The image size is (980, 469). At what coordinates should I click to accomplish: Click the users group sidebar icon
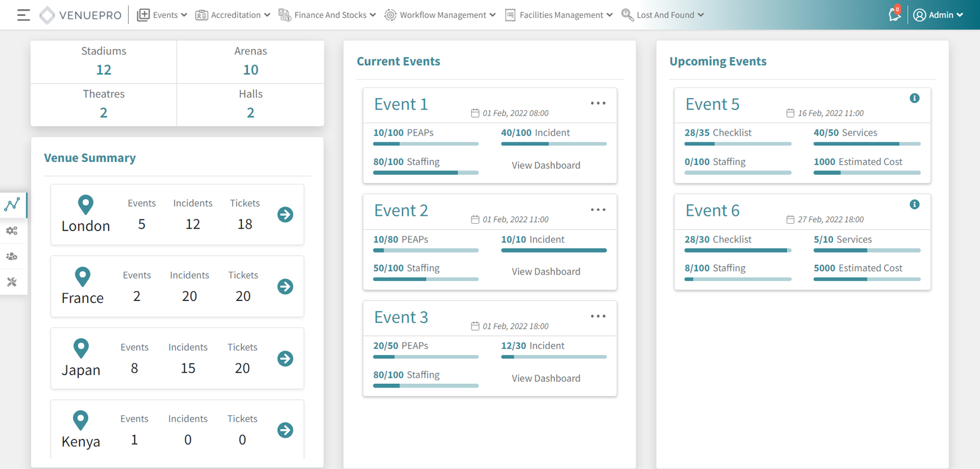click(12, 256)
